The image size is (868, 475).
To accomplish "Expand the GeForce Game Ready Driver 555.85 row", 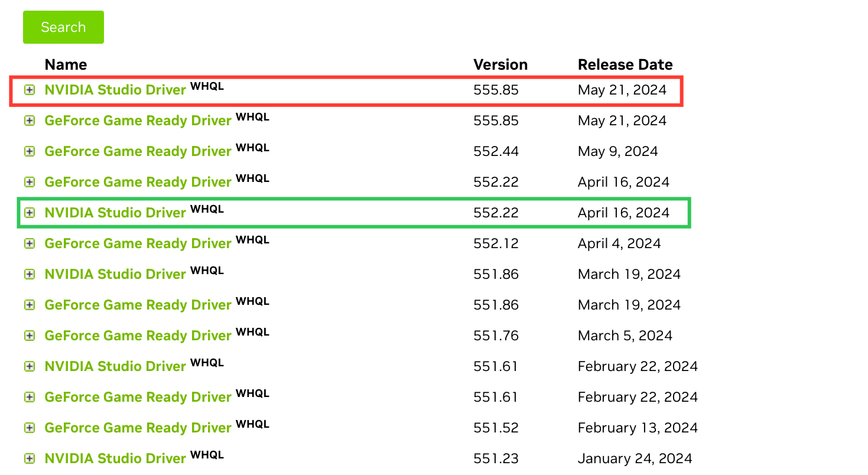I will click(x=30, y=121).
